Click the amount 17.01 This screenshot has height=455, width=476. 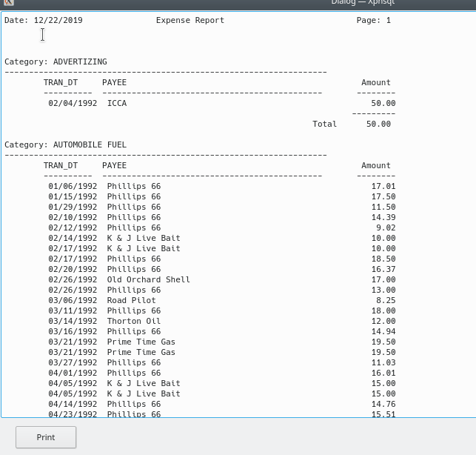[383, 186]
